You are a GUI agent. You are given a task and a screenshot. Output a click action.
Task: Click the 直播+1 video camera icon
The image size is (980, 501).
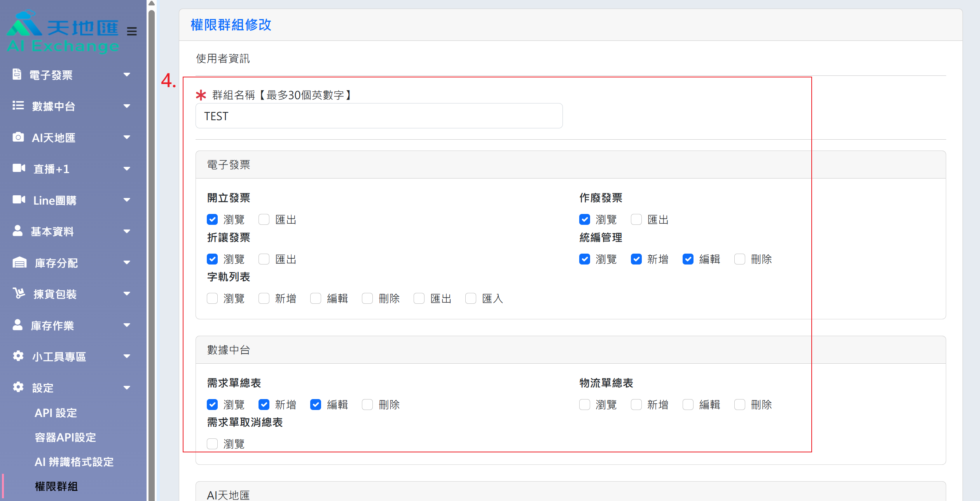tap(19, 168)
